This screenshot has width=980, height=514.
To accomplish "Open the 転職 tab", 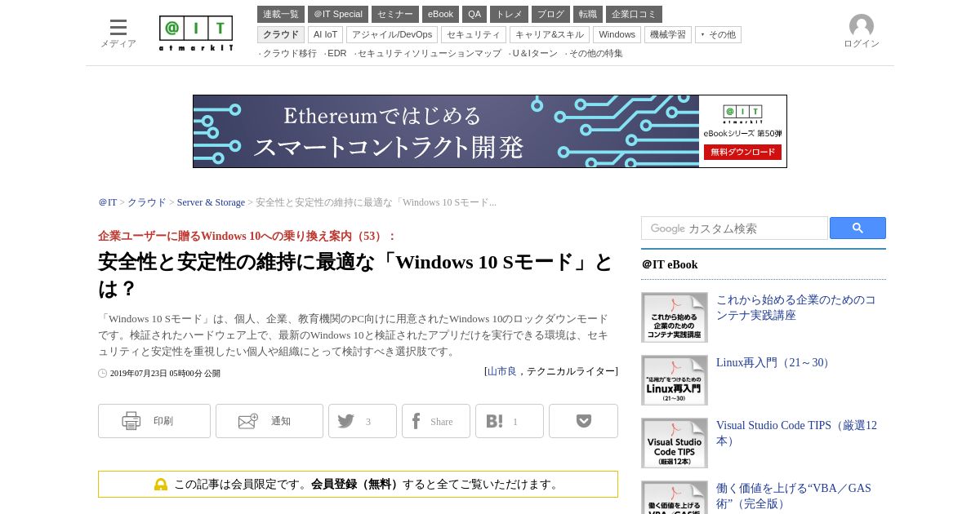I will point(588,14).
